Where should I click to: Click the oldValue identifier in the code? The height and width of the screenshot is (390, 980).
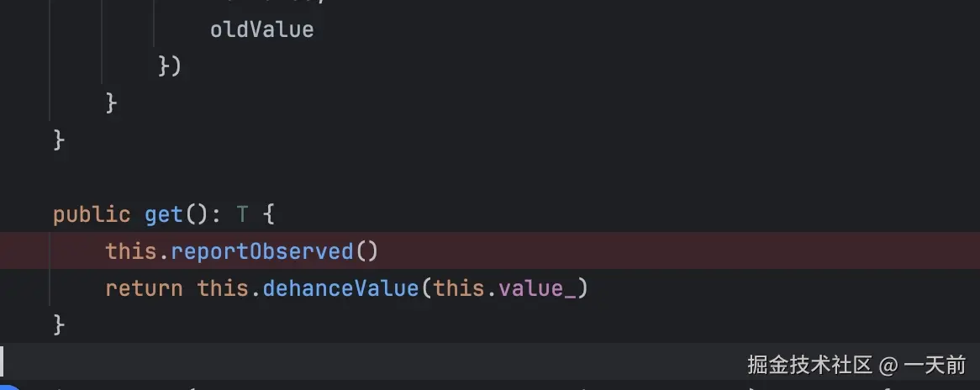tap(261, 29)
